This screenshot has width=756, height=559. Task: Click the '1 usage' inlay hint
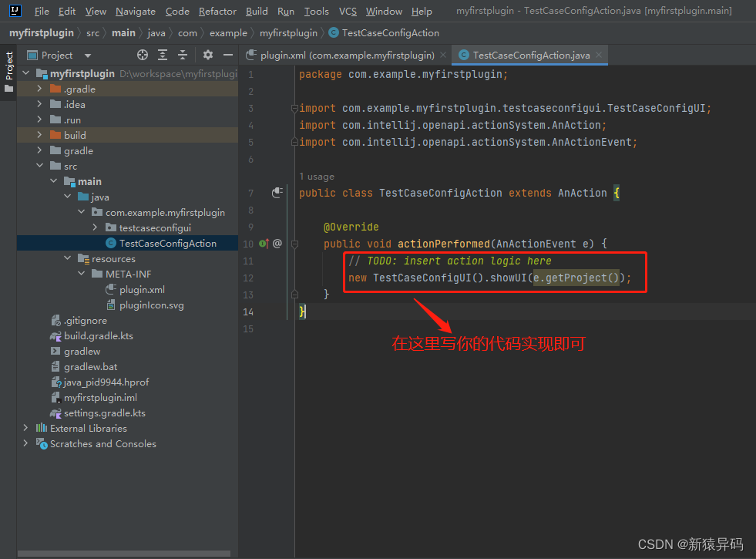(317, 177)
